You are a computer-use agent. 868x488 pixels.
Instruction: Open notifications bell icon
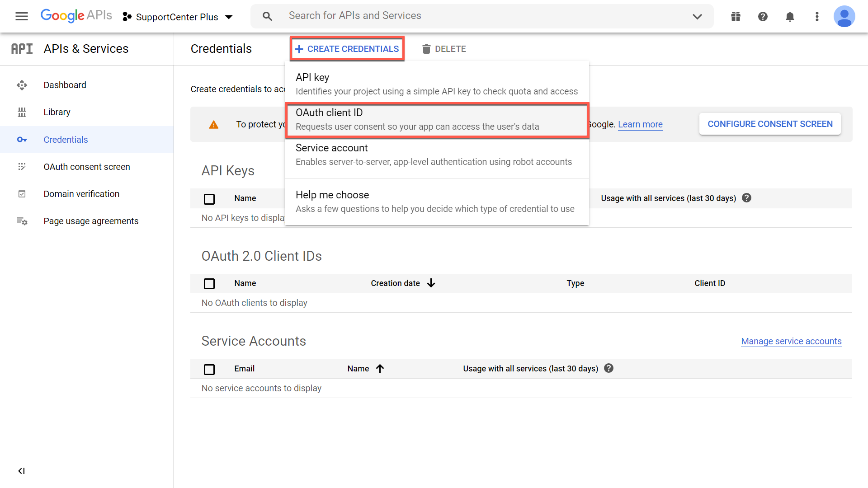point(790,17)
